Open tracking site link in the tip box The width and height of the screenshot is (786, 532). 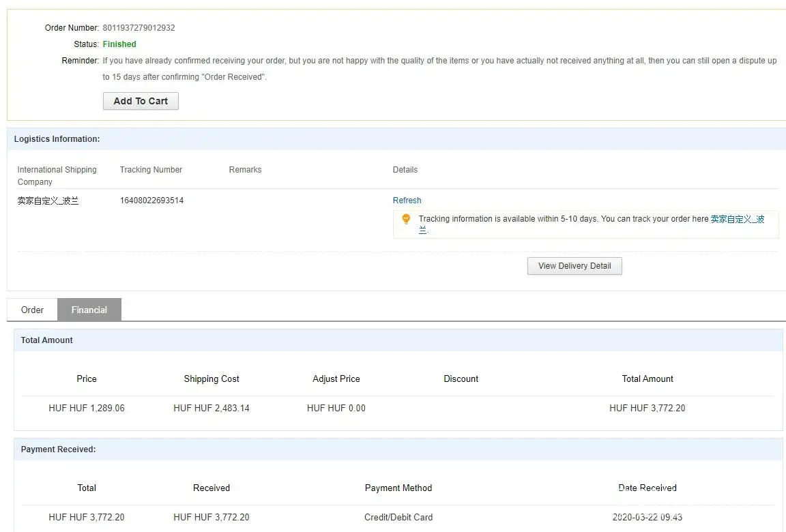pyautogui.click(x=737, y=220)
